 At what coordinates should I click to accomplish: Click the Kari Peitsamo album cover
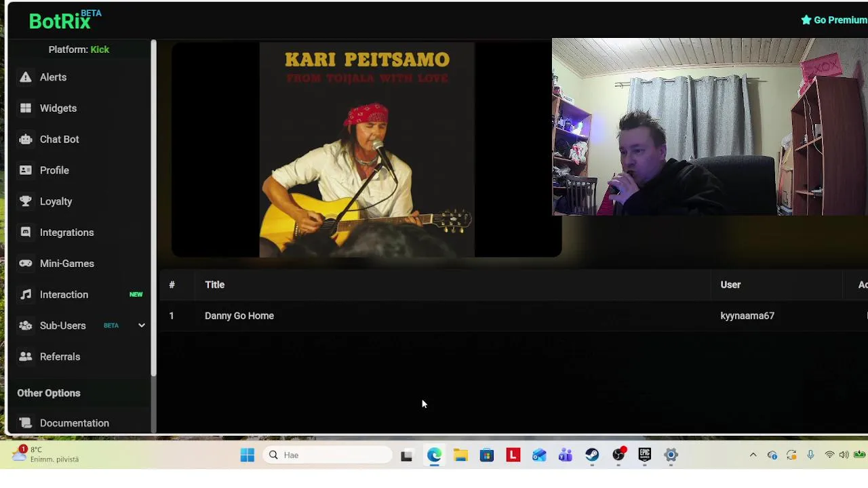(367, 150)
